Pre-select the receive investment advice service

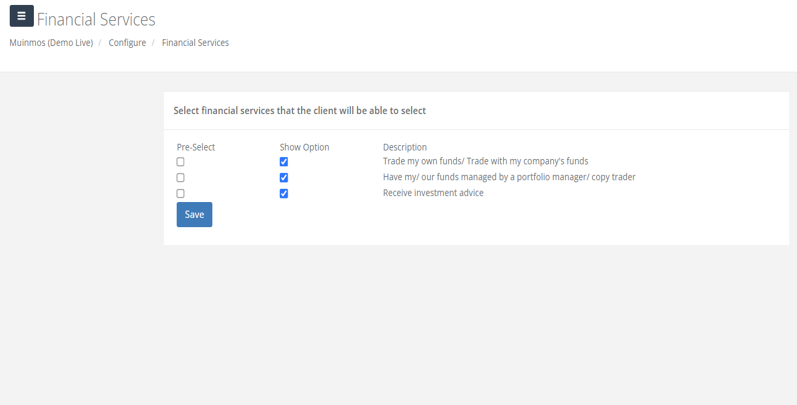point(181,194)
